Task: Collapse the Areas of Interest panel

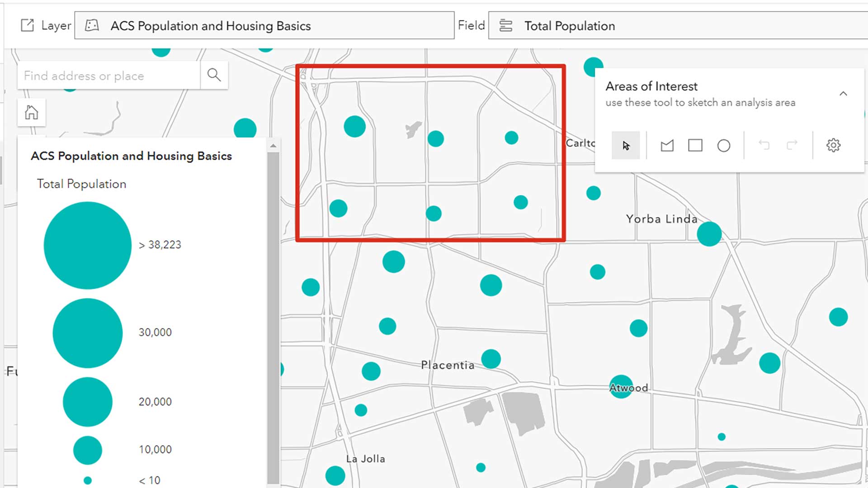Action: coord(843,94)
